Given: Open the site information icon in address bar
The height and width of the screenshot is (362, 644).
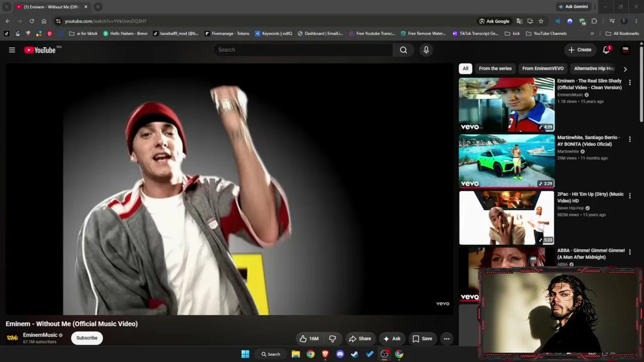Looking at the screenshot, I should pyautogui.click(x=58, y=21).
